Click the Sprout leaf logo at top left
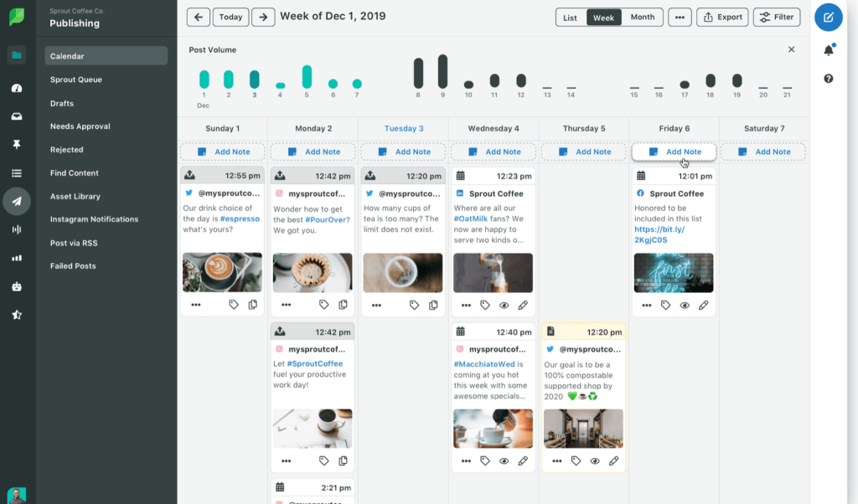 17,16
